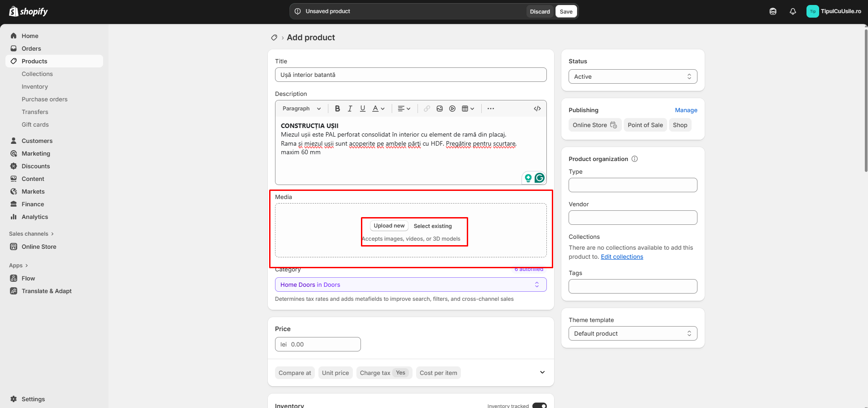Expand the Theme template dropdown
Image resolution: width=868 pixels, height=408 pixels.
(x=632, y=333)
